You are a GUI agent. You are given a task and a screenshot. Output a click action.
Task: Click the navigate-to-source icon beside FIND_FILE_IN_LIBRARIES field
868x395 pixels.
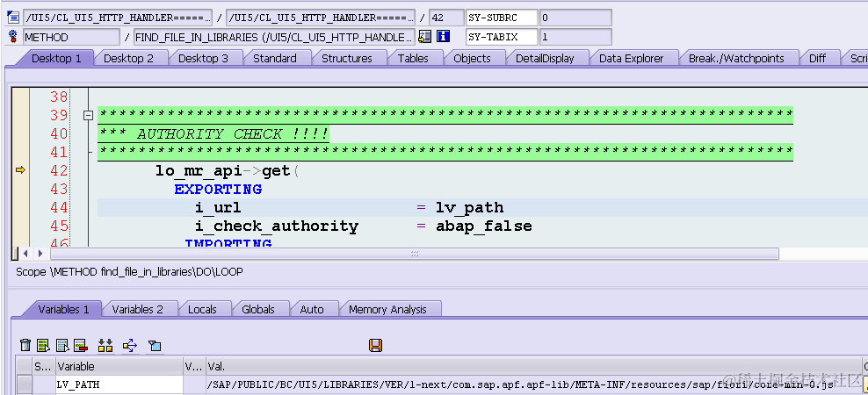[424, 37]
